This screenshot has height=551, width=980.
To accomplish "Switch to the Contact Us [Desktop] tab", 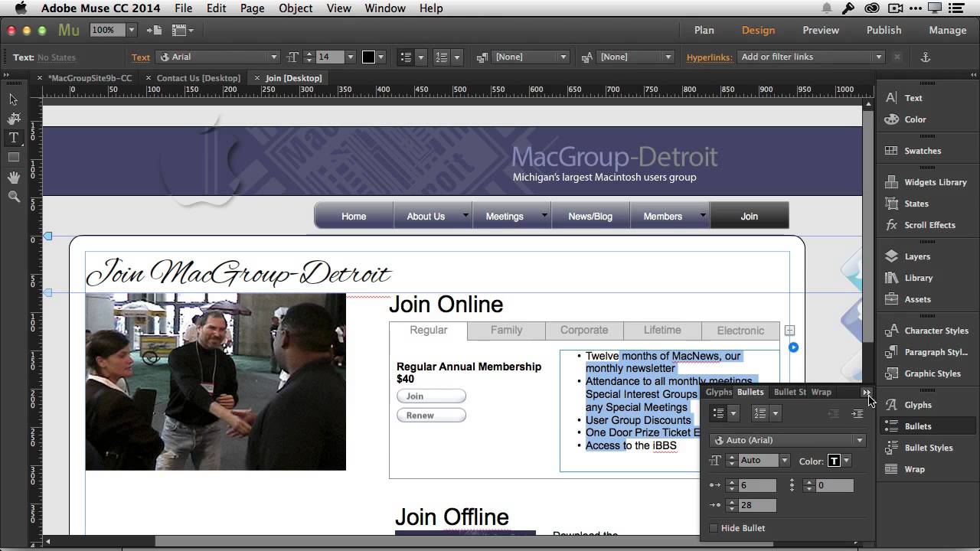I will click(x=198, y=78).
